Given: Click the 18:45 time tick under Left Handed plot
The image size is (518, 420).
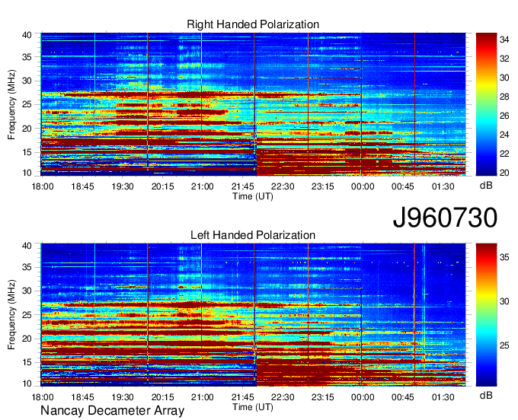Looking at the screenshot, I should click(82, 397).
